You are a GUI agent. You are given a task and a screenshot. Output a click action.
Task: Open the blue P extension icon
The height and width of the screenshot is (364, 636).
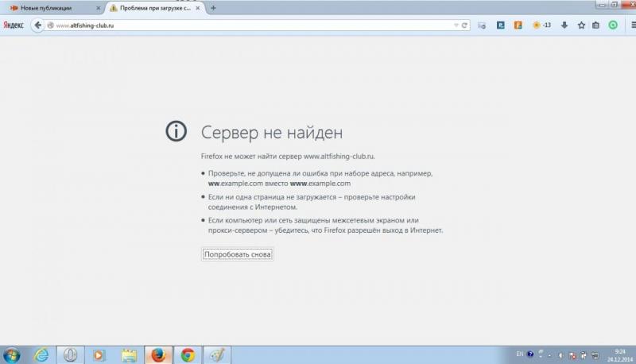(501, 25)
